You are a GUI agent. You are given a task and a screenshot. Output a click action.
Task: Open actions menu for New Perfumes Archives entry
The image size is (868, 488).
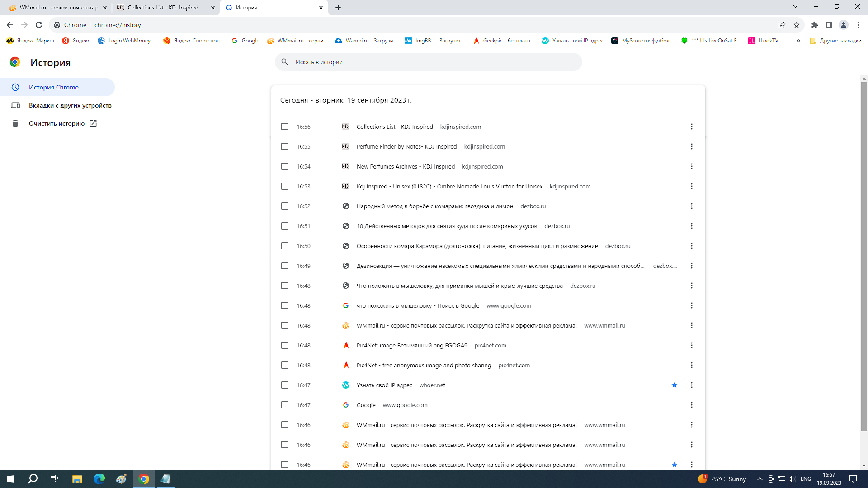692,166
